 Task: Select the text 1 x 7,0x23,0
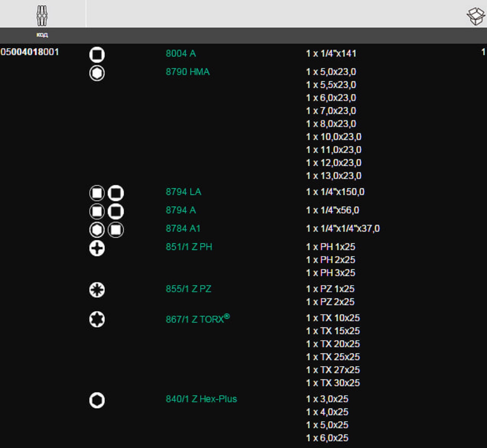[x=331, y=111]
